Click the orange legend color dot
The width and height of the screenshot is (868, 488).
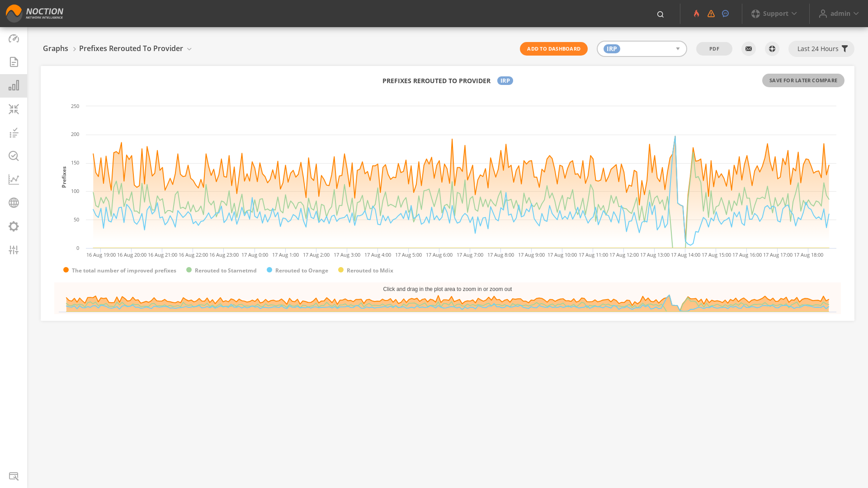tap(66, 270)
